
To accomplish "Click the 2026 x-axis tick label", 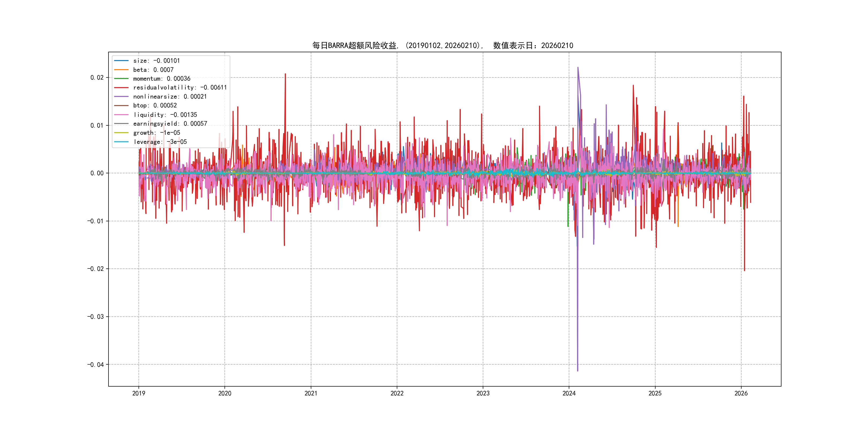I will click(x=741, y=393).
